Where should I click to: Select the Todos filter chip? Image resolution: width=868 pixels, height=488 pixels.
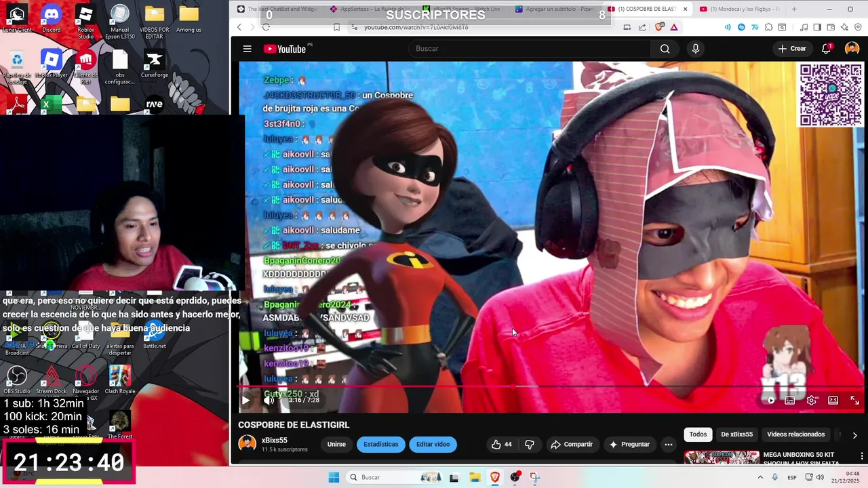coord(698,434)
